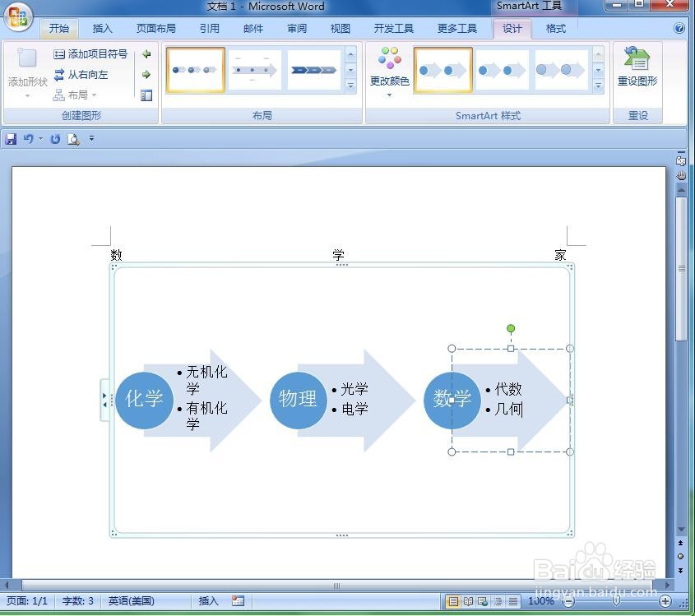Select the basic timeline layout thumbnail
Image resolution: width=695 pixels, height=616 pixels.
(x=254, y=70)
